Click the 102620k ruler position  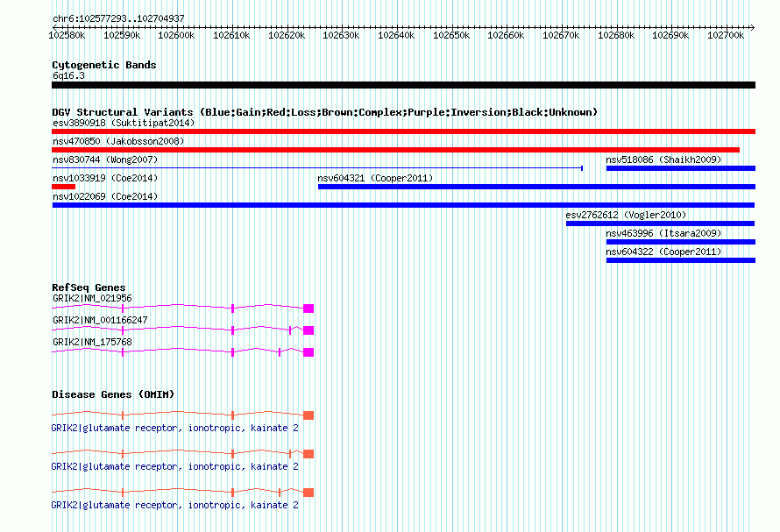click(x=287, y=35)
